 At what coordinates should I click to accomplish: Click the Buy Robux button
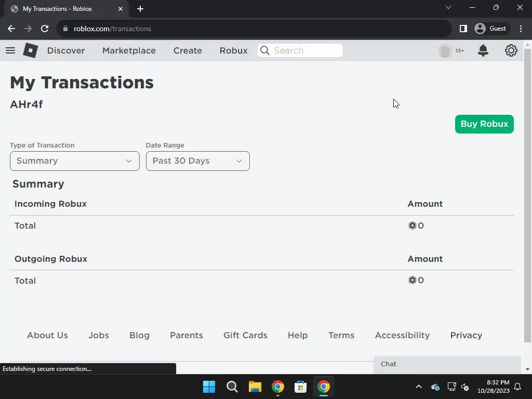tap(484, 124)
